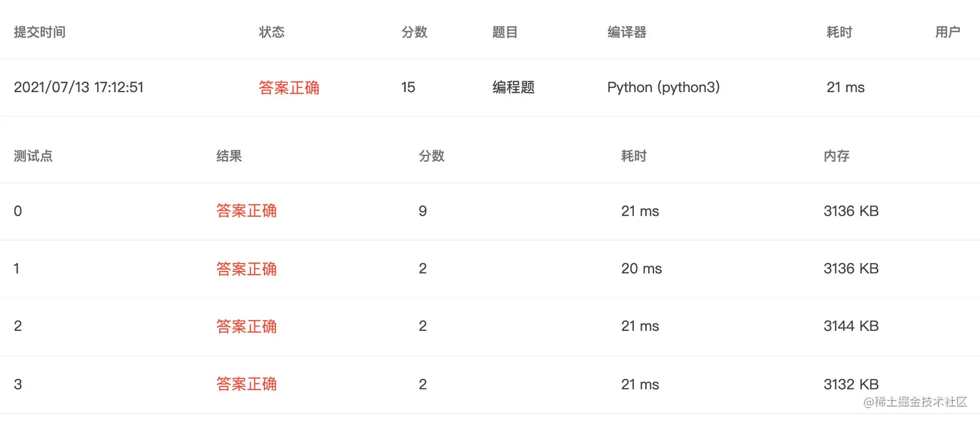980x421 pixels.
Task: Select test point 3 row number
Action: (x=17, y=385)
